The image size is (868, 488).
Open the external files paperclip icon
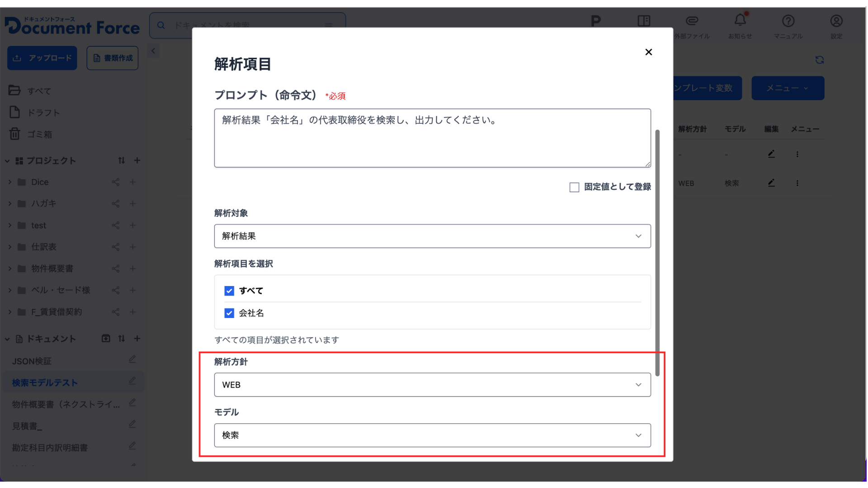(x=693, y=21)
